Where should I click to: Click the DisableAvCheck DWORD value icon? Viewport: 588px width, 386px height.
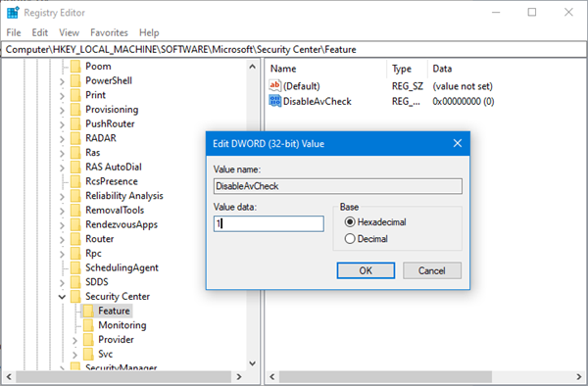[274, 101]
